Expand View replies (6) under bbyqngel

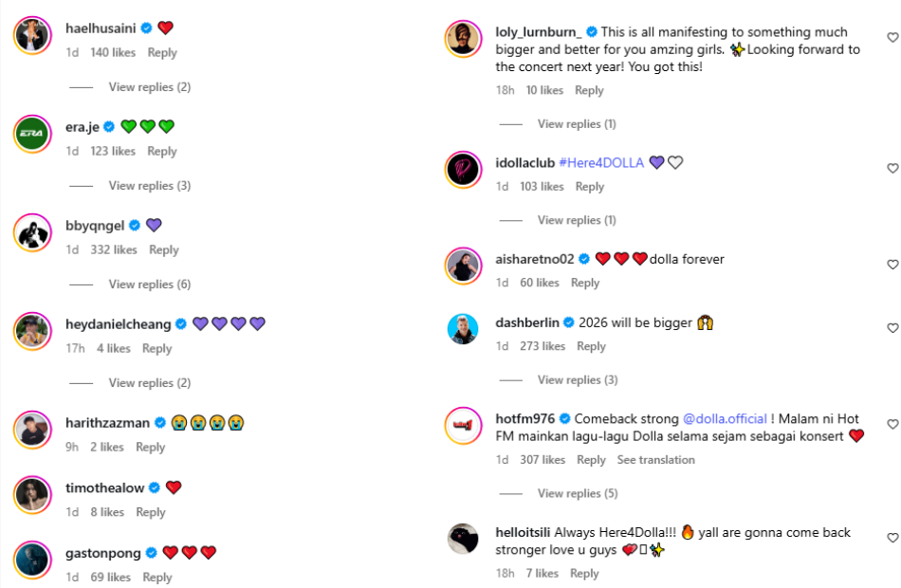coord(149,285)
